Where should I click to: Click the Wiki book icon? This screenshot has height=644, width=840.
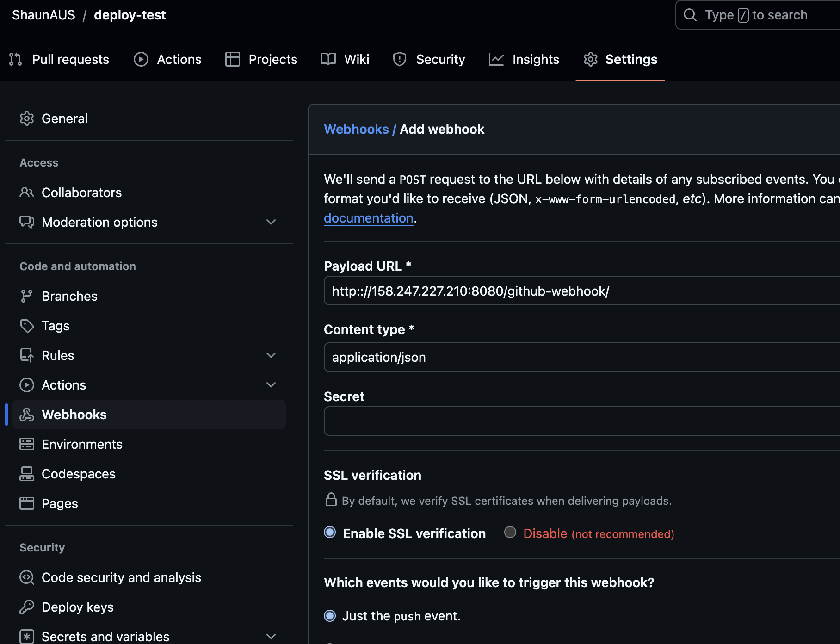(x=328, y=59)
